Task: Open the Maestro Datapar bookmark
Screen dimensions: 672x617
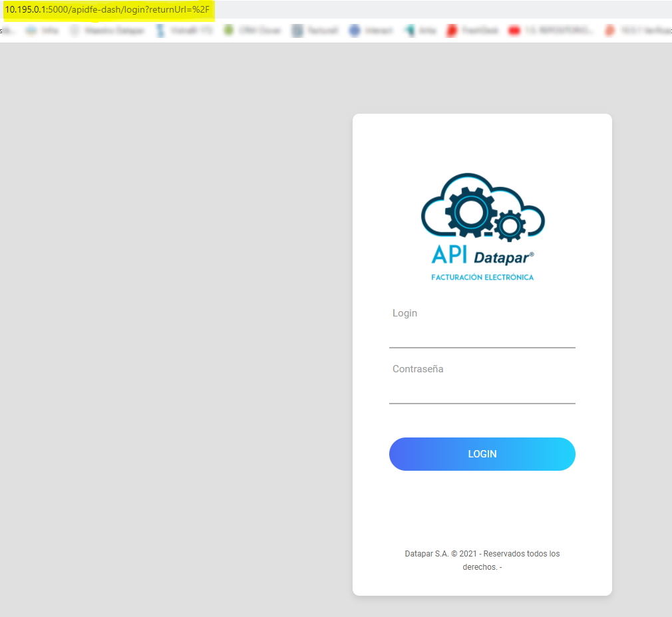Action: 108,31
